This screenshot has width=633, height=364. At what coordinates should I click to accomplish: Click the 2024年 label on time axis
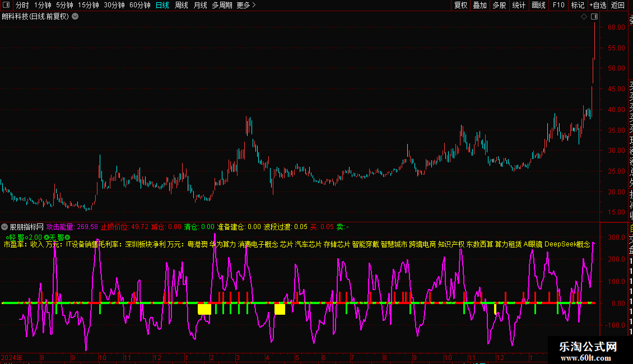click(x=12, y=357)
